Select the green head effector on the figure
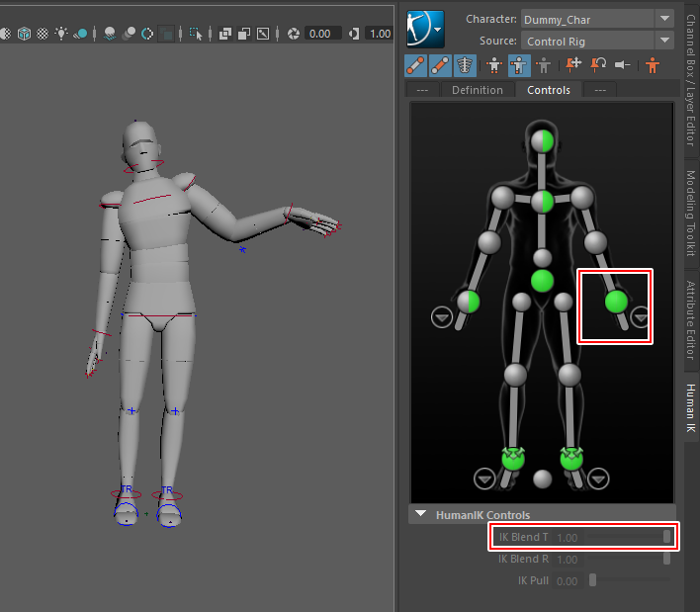The height and width of the screenshot is (612, 700). pos(542,140)
